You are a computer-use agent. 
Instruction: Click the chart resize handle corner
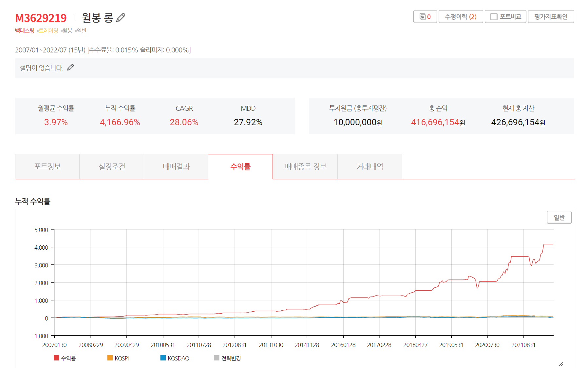pos(561,364)
